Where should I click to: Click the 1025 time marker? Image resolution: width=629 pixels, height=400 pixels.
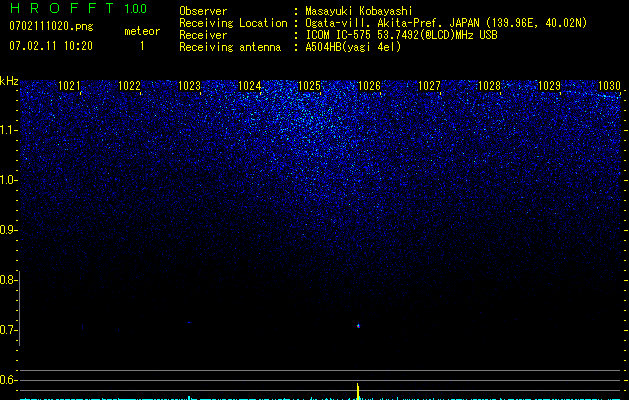pos(310,85)
